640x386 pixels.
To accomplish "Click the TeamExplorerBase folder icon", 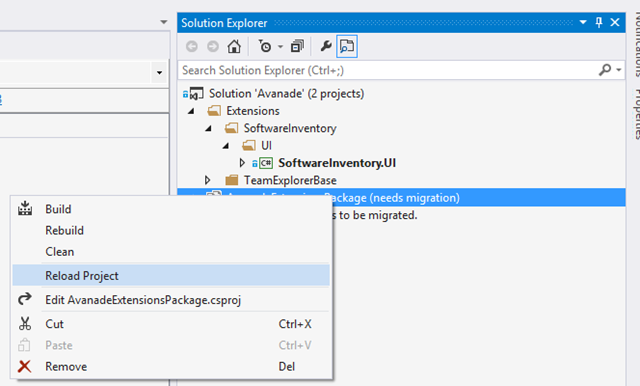I will (231, 180).
